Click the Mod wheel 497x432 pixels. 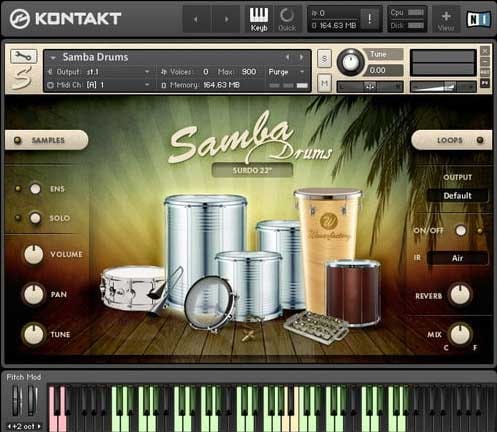(x=32, y=400)
